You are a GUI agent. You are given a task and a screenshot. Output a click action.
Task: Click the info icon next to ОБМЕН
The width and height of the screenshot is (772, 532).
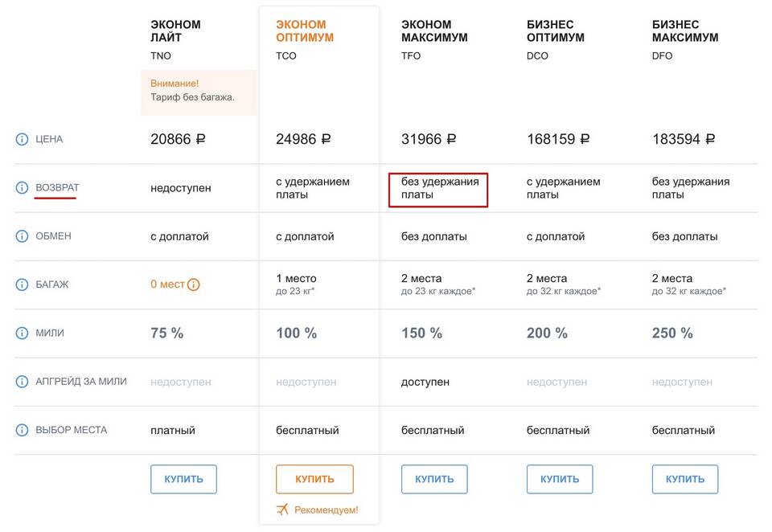pos(23,236)
